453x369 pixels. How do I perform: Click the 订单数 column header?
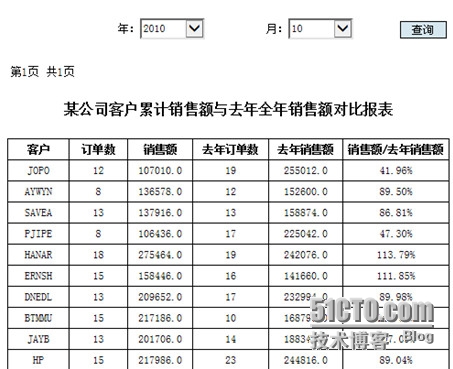tap(98, 149)
